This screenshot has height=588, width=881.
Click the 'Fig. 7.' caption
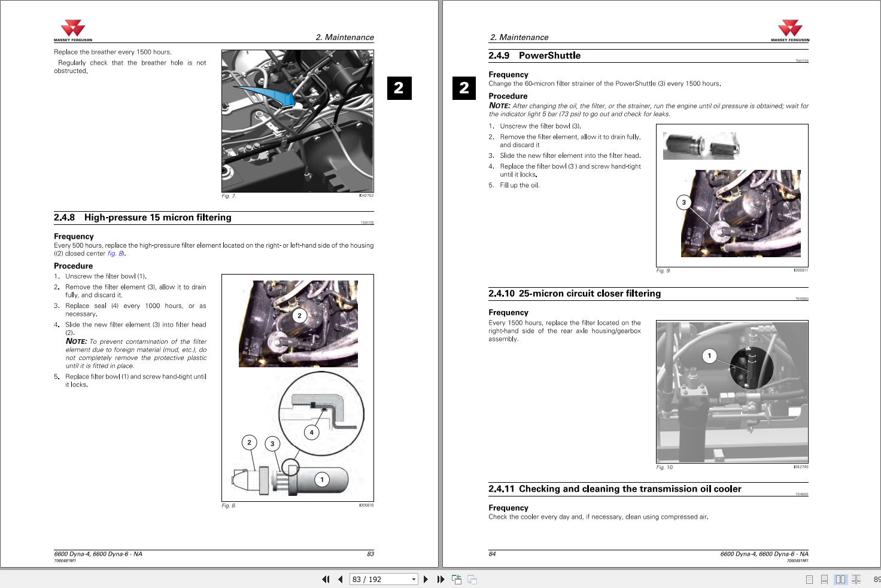(x=229, y=196)
